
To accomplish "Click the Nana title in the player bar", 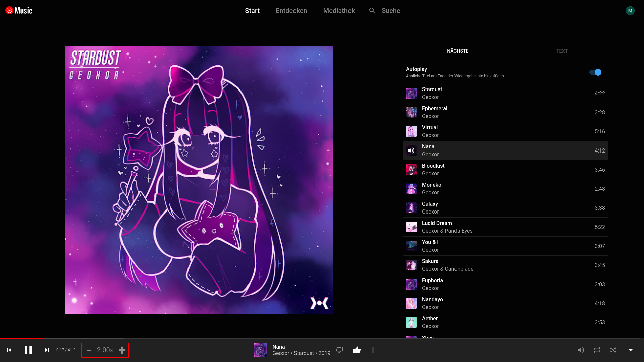I will click(x=278, y=347).
